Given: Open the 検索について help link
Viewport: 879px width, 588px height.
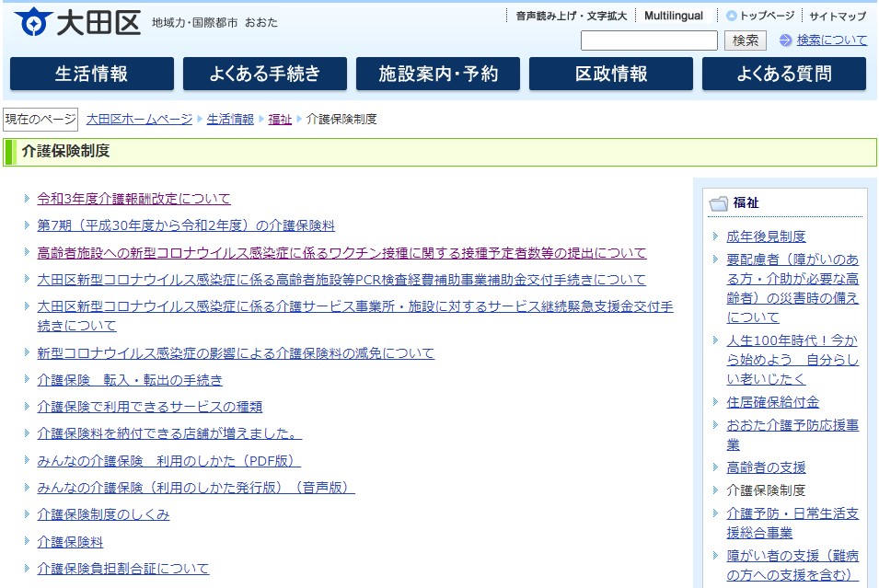Looking at the screenshot, I should click(832, 40).
